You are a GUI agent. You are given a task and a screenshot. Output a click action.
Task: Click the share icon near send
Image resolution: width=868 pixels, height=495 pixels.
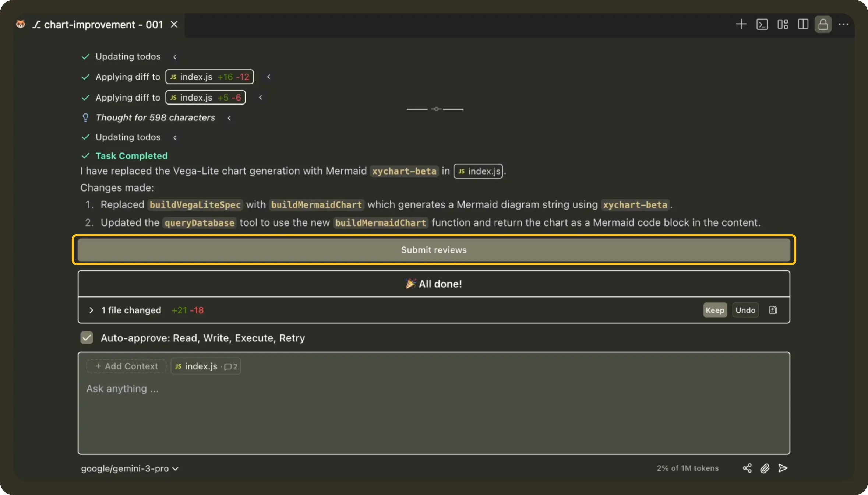(747, 468)
